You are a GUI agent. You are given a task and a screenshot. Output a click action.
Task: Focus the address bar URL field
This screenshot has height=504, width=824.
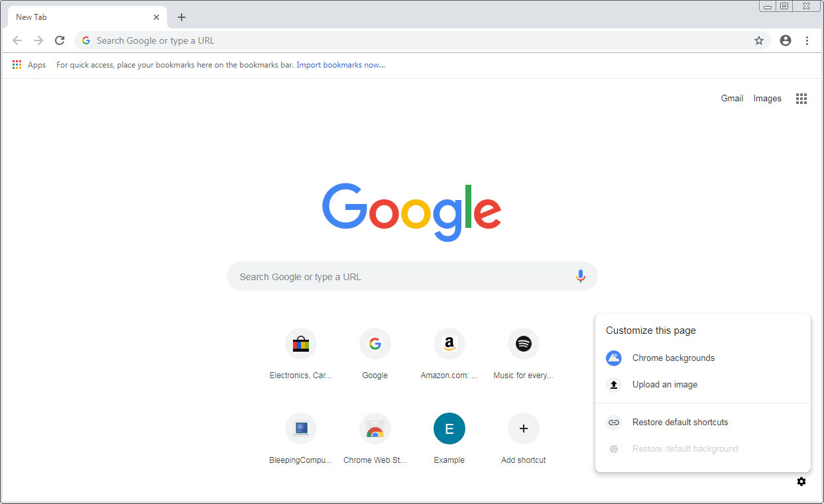point(422,40)
